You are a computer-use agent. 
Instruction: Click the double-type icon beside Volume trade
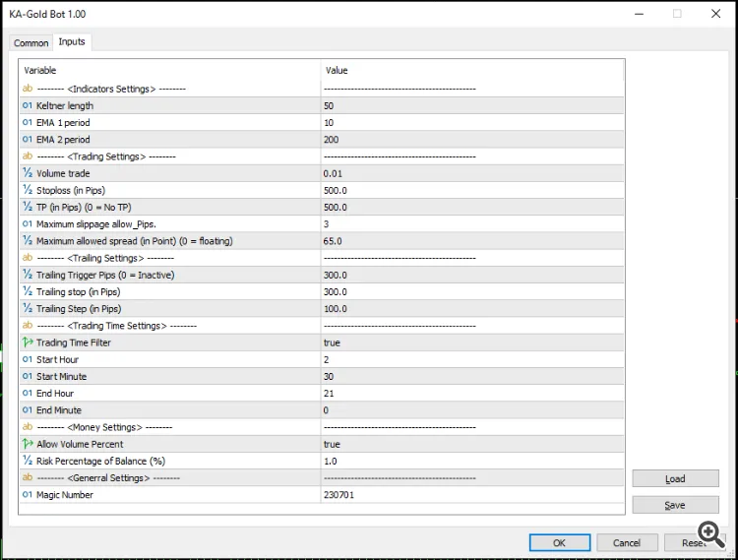click(x=28, y=173)
